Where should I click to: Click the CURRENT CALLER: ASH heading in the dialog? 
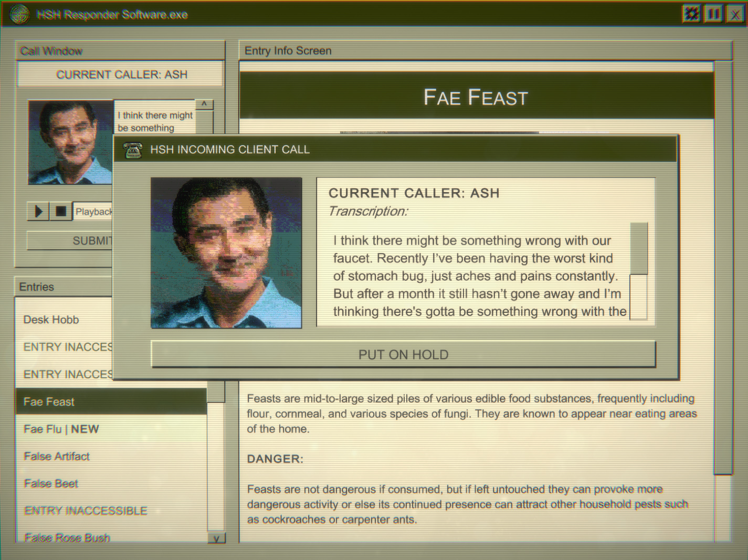[414, 193]
